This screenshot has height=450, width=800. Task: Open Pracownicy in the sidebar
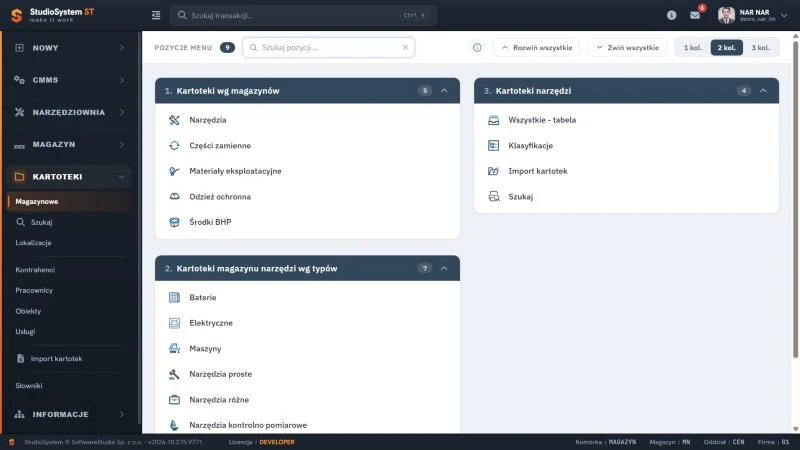pyautogui.click(x=34, y=290)
